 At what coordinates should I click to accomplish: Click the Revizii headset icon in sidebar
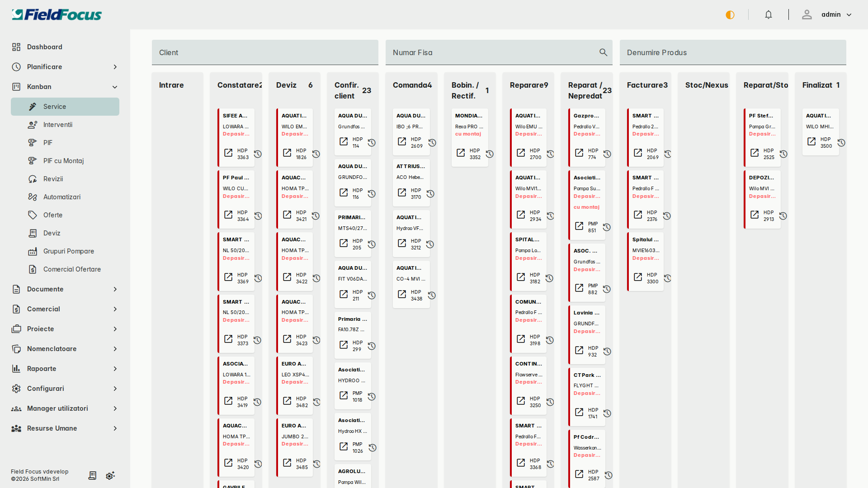(32, 179)
